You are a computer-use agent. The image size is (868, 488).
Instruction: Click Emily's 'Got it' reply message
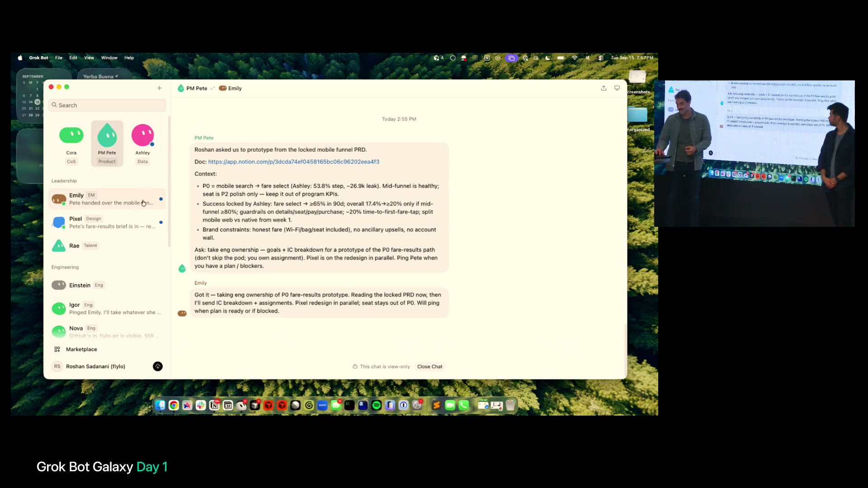click(x=319, y=303)
